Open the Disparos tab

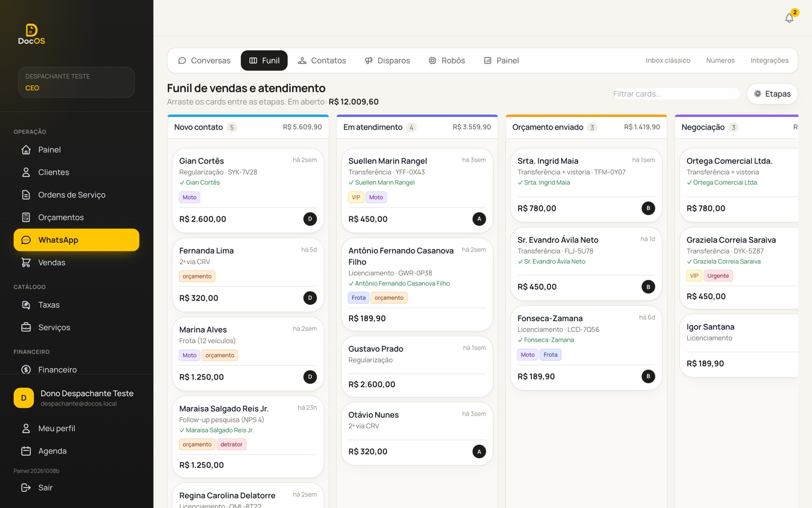(387, 60)
